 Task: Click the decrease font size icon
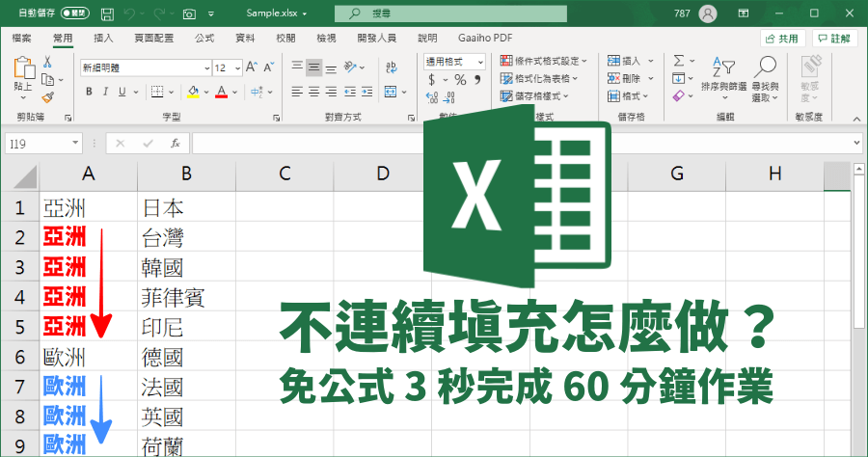tap(269, 67)
